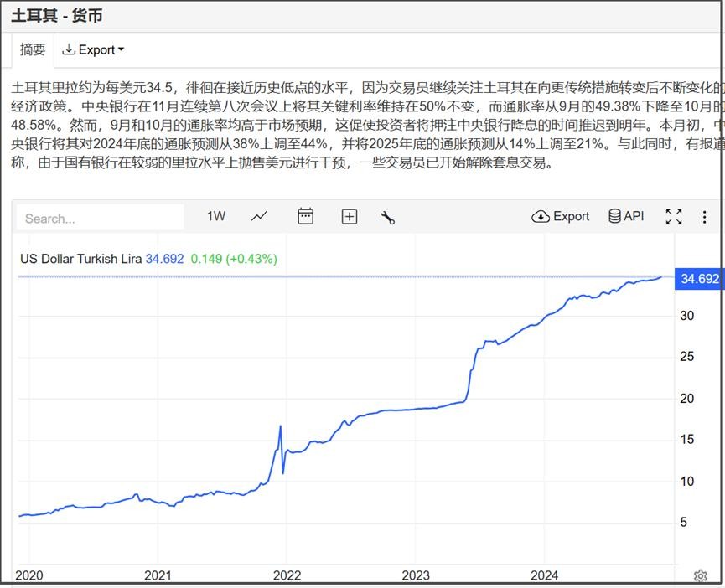This screenshot has width=725, height=588.
Task: Click the 2024 axis label
Action: pyautogui.click(x=544, y=575)
